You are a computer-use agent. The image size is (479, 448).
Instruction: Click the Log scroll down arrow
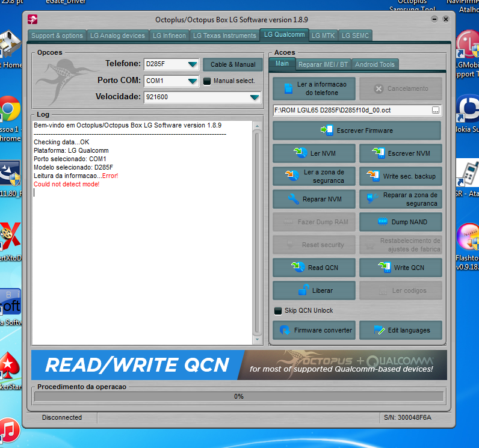coord(257,339)
